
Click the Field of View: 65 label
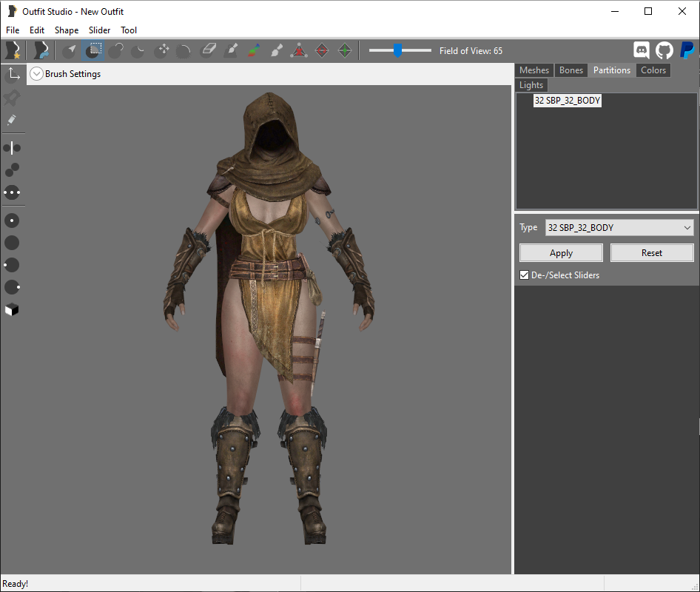471,51
